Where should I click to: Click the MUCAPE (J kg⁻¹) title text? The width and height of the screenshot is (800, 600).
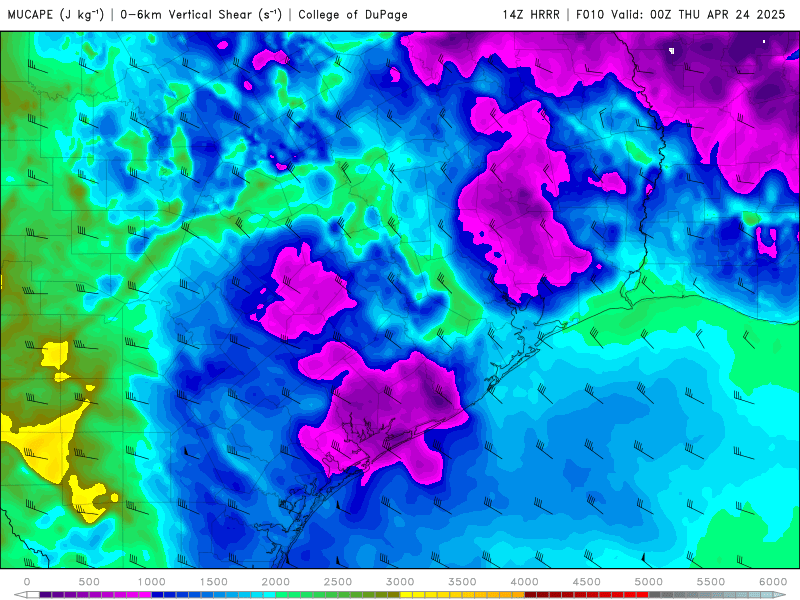point(56,14)
